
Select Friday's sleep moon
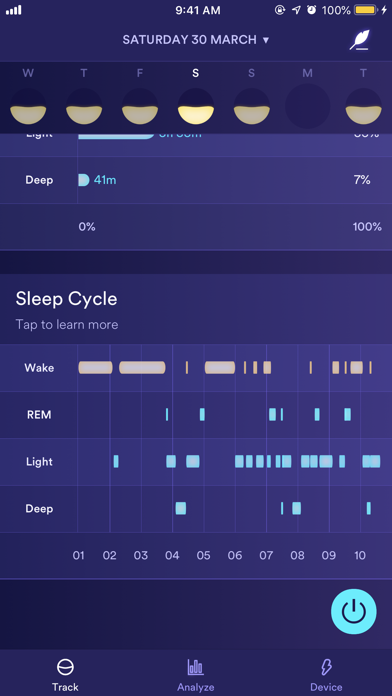(x=140, y=107)
